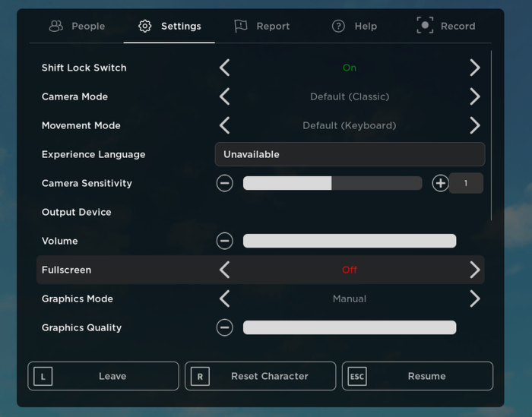
Task: Click left arrow for Camera Mode
Action: [225, 96]
